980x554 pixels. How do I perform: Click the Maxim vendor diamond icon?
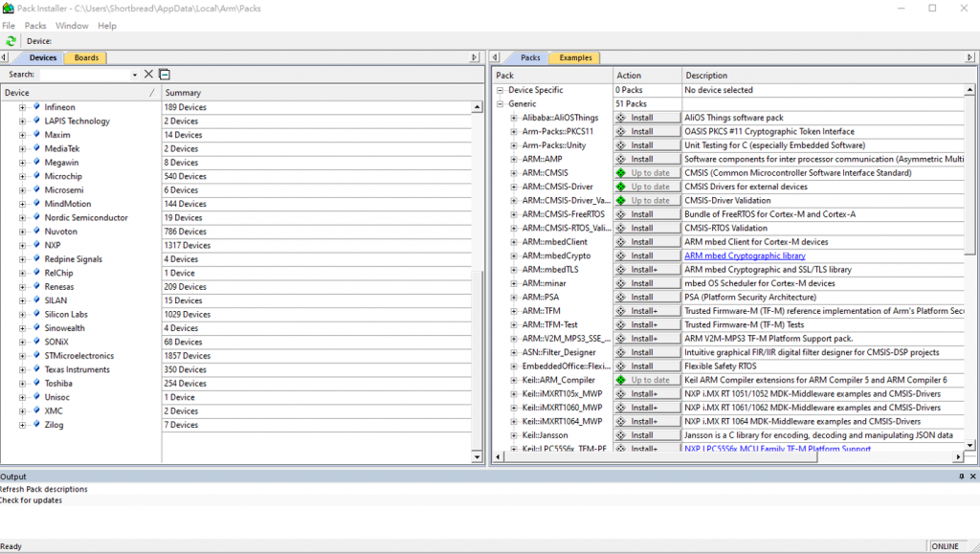click(x=36, y=134)
